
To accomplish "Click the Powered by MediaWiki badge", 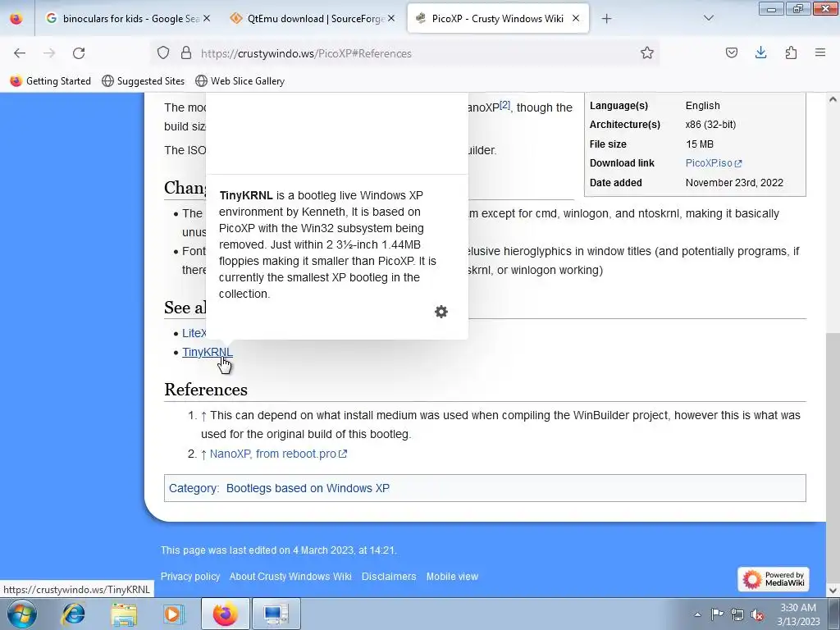I will (x=773, y=579).
